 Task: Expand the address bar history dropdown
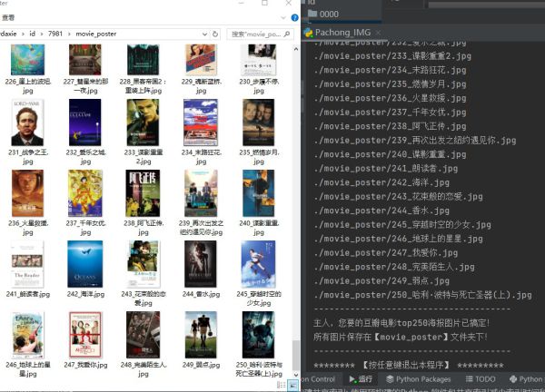click(204, 34)
